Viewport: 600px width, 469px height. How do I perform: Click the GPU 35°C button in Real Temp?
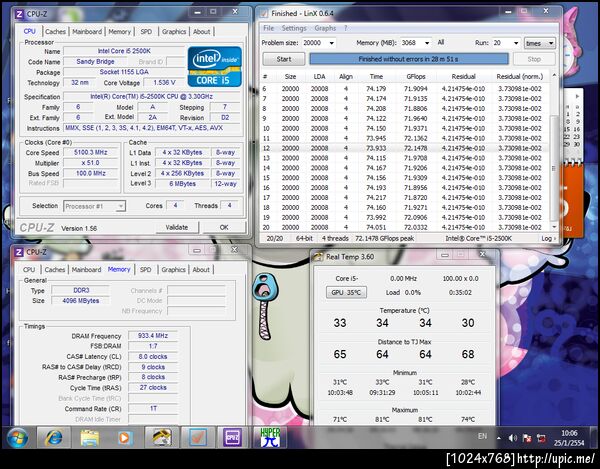coord(346,292)
